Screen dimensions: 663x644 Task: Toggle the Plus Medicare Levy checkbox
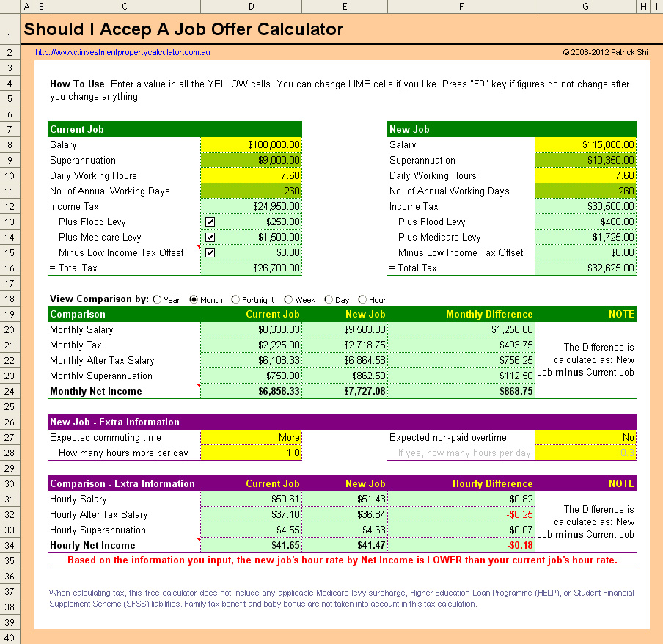tap(210, 237)
